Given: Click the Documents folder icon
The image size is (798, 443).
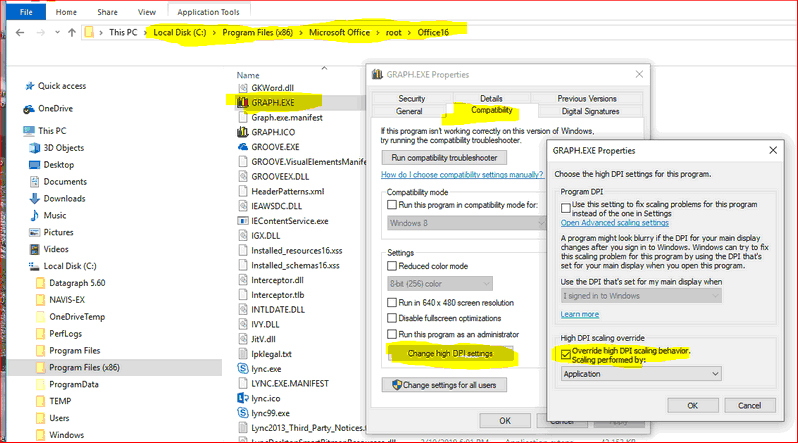Looking at the screenshot, I should 35,182.
